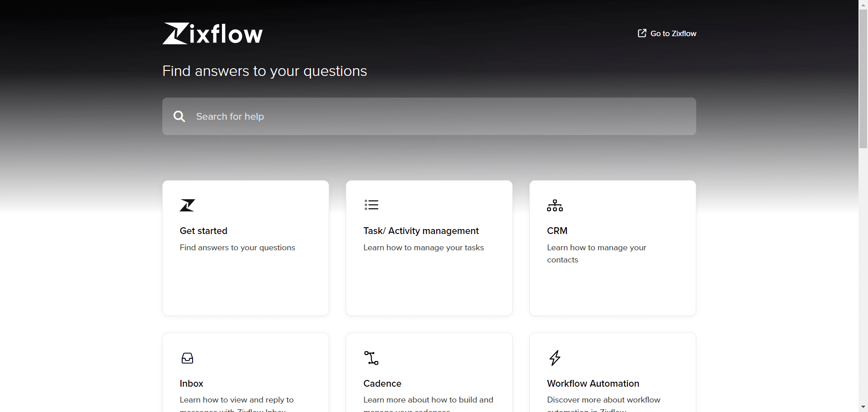Open the Task/Activity management help category

pyautogui.click(x=429, y=248)
